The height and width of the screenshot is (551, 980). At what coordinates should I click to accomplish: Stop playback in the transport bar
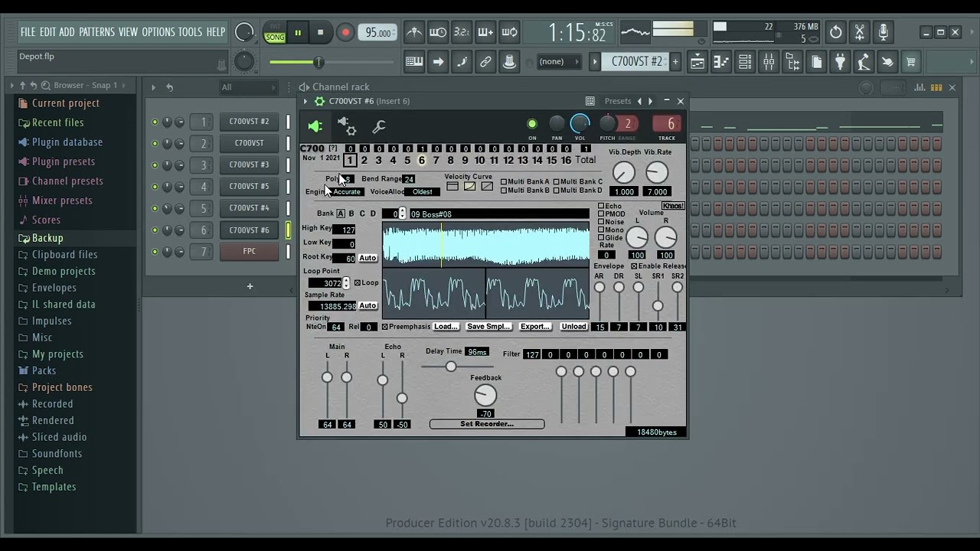point(320,32)
